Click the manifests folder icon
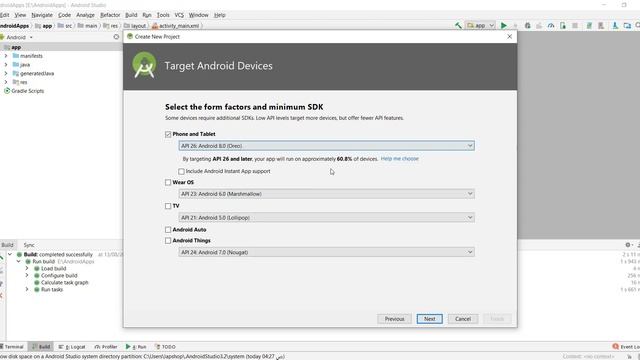This screenshot has height=360, width=640. [x=16, y=56]
